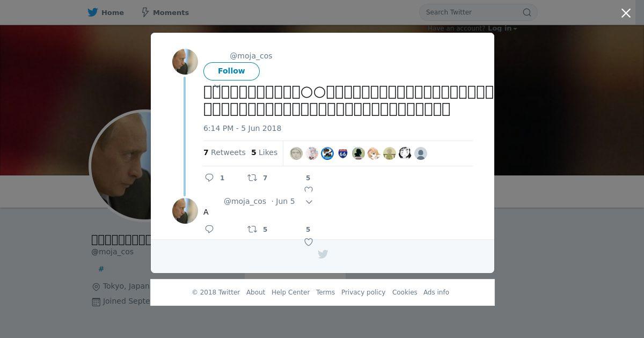Retweet the second tweet with 5 retweets

pyautogui.click(x=252, y=229)
